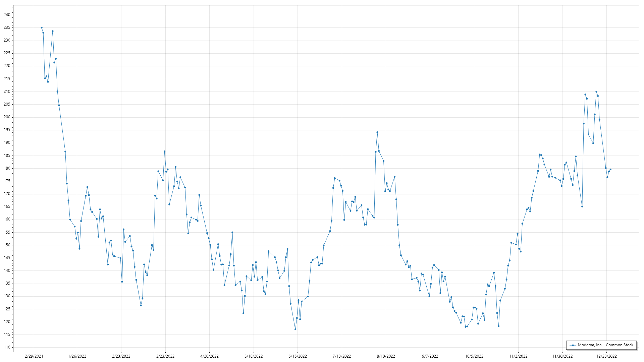Select the 3/23/2022 x-axis date label
Screen dimensions: 644x362
165,356
